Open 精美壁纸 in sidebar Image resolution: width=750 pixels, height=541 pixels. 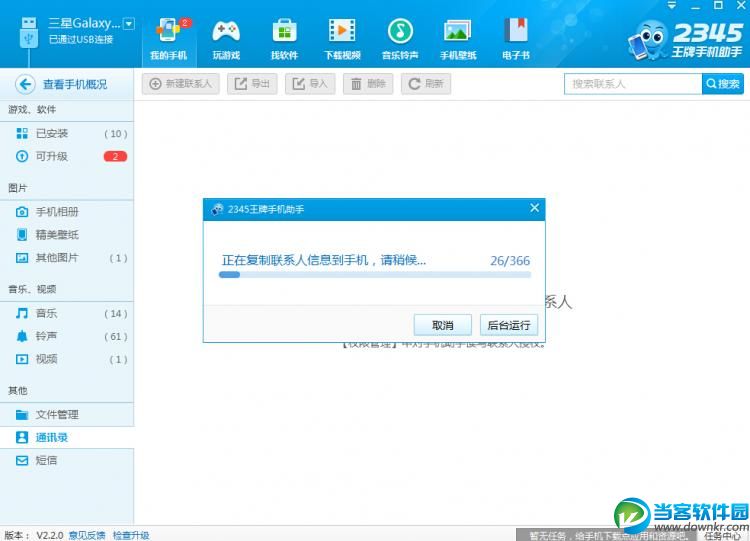[x=67, y=235]
